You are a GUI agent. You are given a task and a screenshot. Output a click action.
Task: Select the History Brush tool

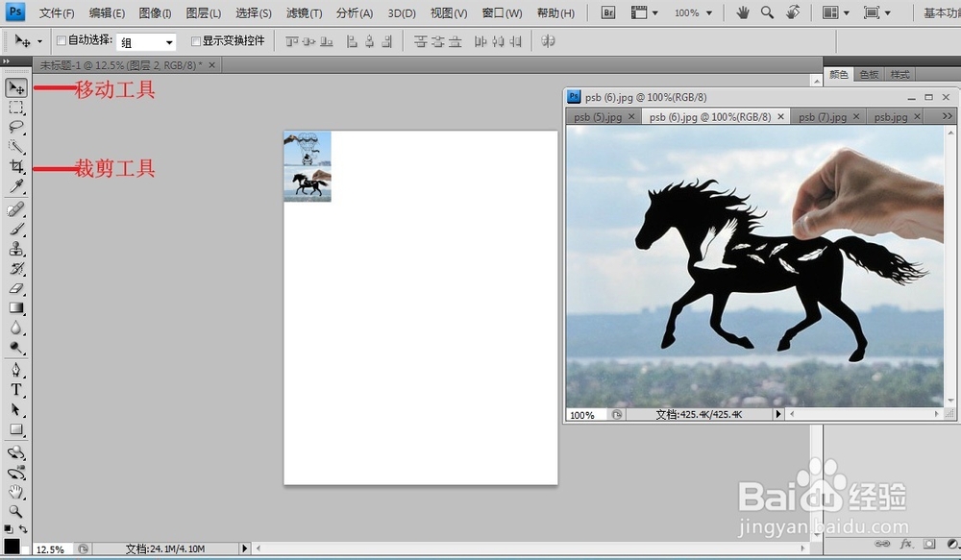(x=16, y=268)
